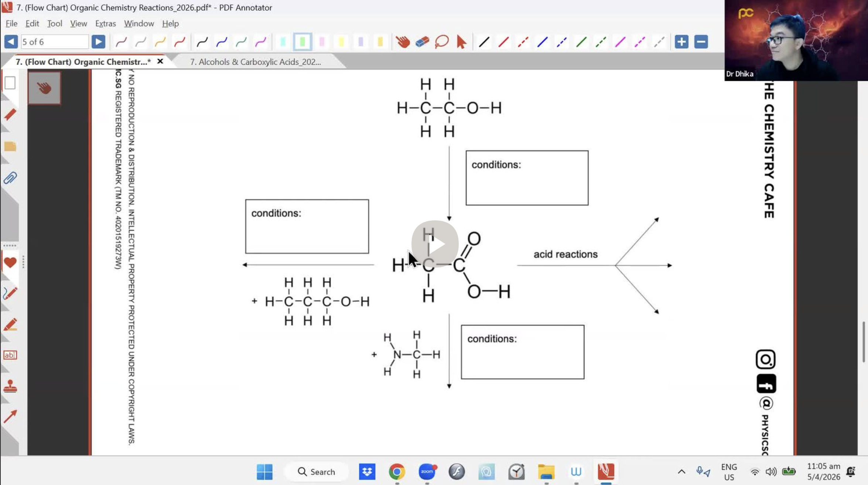The width and height of the screenshot is (868, 485).
Task: Choose the pink highlighter marker
Action: 322,42
